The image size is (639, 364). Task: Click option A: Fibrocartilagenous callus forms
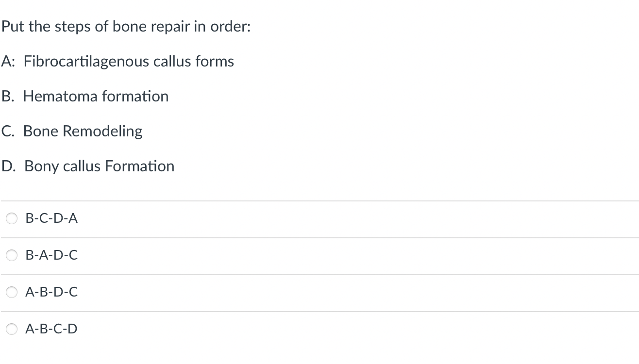(x=117, y=61)
